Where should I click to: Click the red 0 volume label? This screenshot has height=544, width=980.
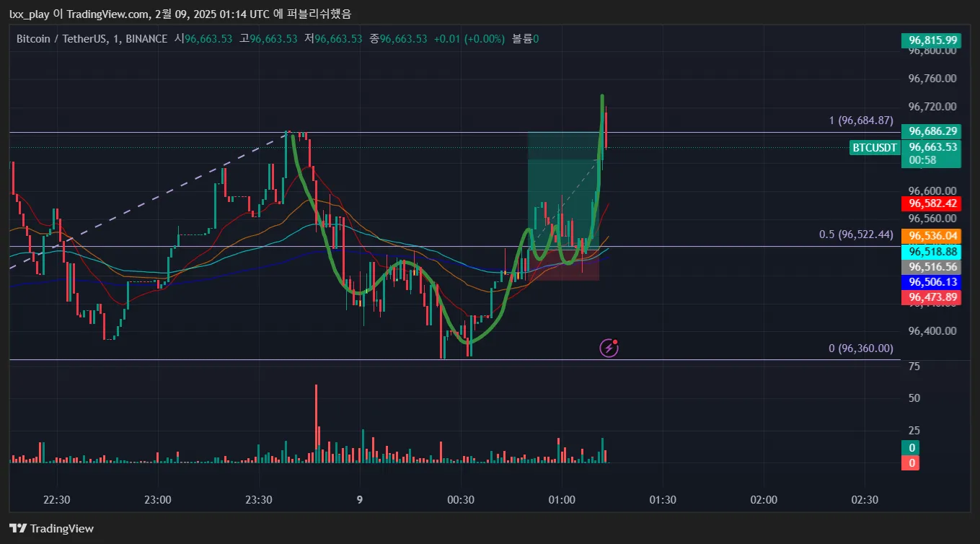[911, 463]
